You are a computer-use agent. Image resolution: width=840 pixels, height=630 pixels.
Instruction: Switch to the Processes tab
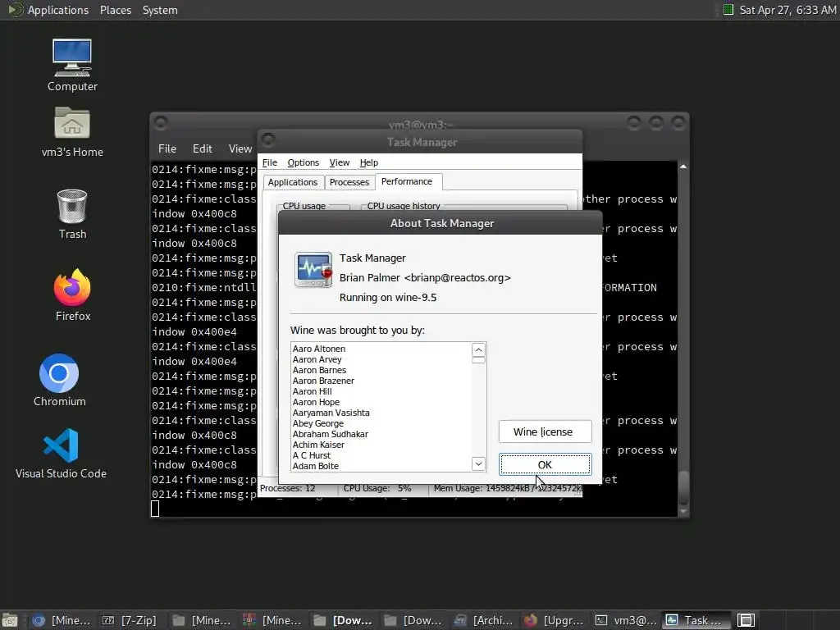click(349, 182)
